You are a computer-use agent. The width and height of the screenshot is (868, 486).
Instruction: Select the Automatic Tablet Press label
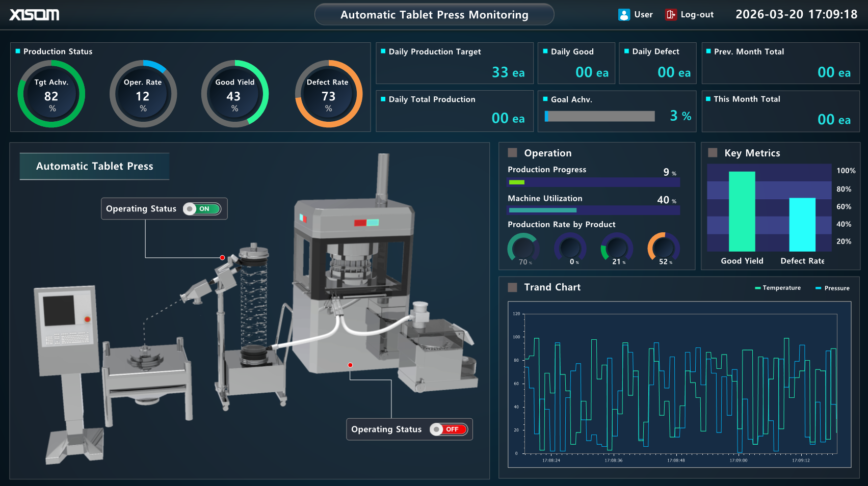click(x=94, y=166)
